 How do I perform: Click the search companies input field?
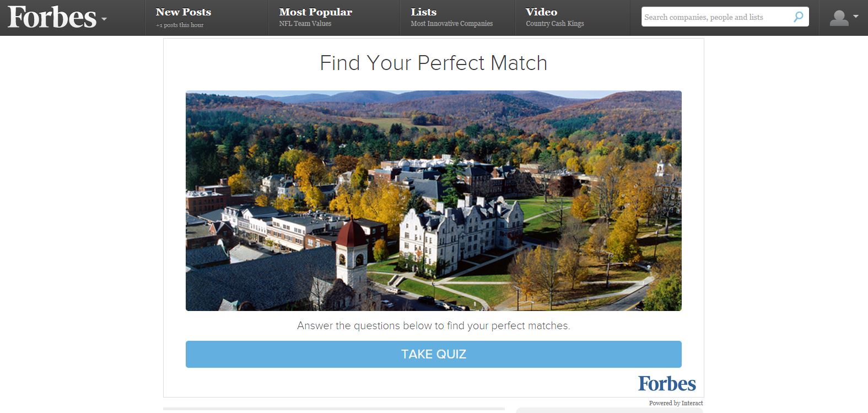tap(716, 17)
